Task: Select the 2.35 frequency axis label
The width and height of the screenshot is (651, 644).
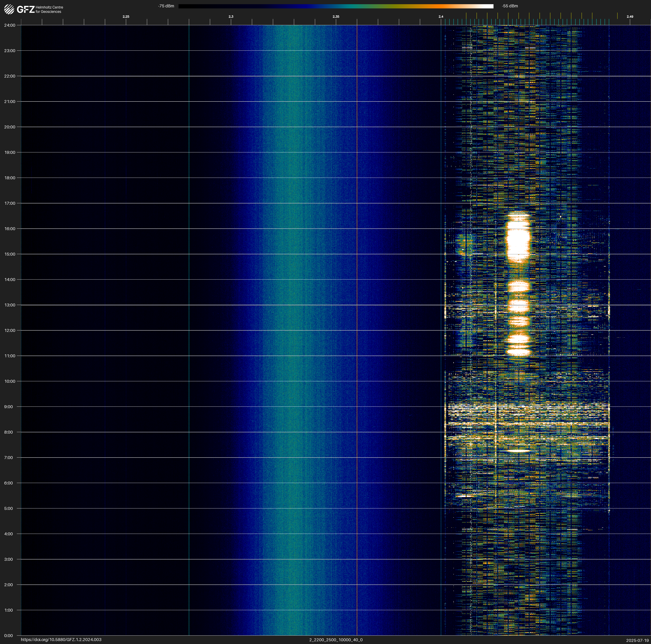Action: pyautogui.click(x=336, y=17)
